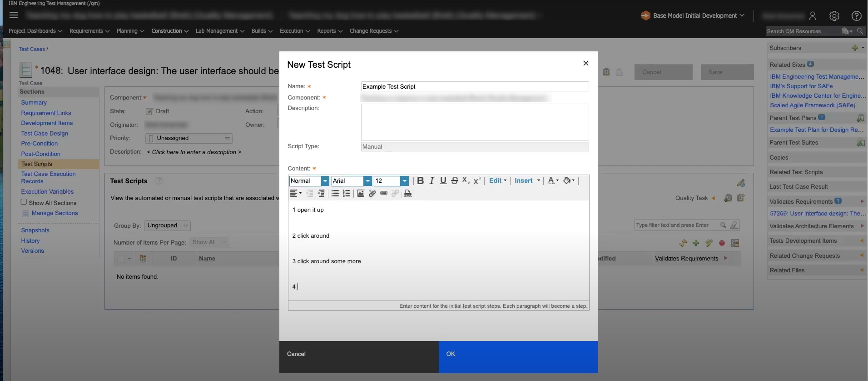The width and height of the screenshot is (868, 381).
Task: Cancel the New Test Script dialog
Action: [x=297, y=354]
